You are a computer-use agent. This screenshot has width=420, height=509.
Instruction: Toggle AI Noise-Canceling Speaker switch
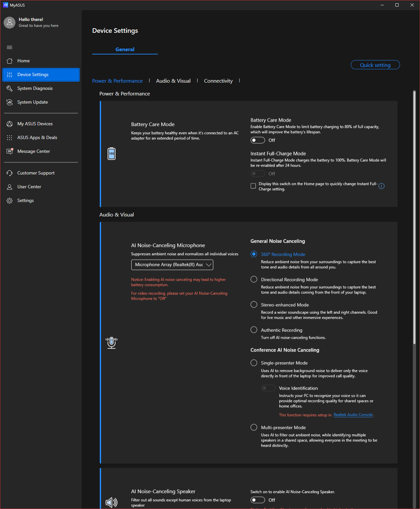pos(258,500)
